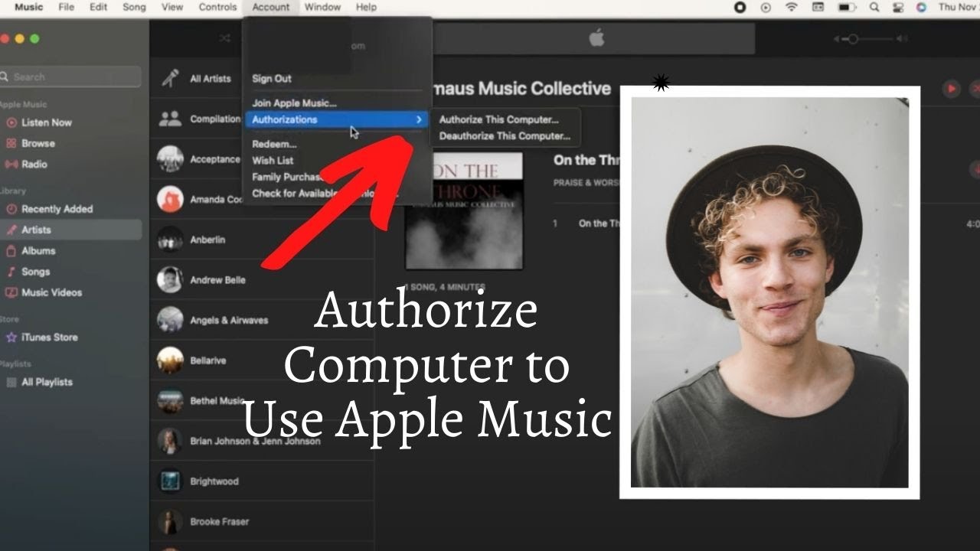Select Bethel Music in artist list
The width and height of the screenshot is (980, 551).
coord(262,401)
